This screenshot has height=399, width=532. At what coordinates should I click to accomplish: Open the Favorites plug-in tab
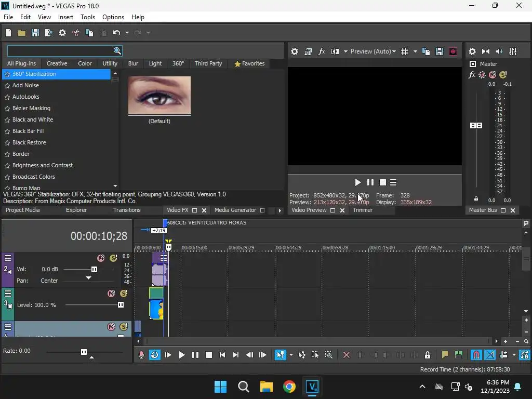pos(249,63)
